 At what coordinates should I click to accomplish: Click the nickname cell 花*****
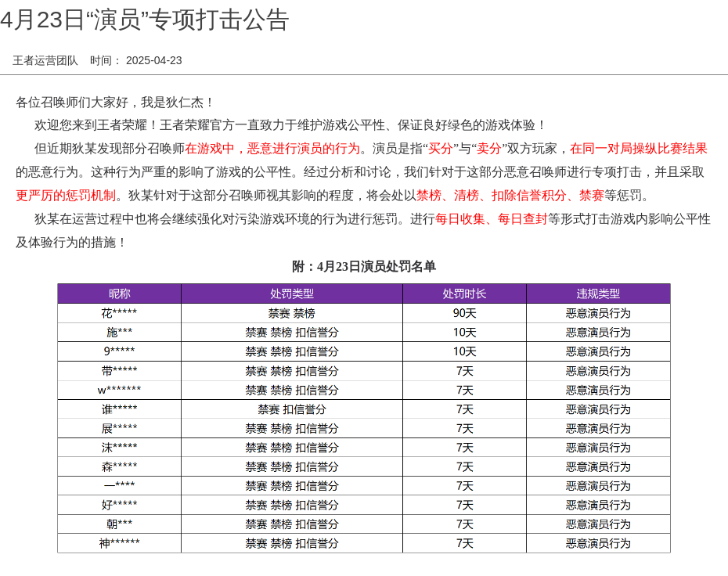pos(119,313)
